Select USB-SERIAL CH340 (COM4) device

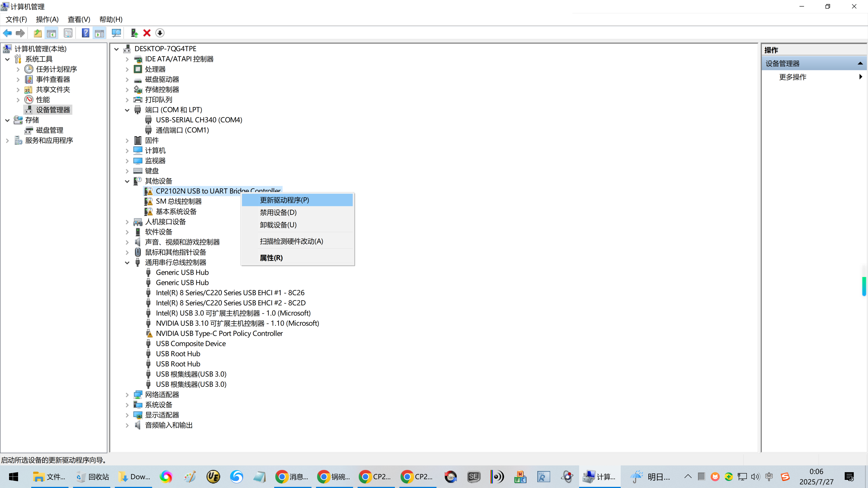[199, 120]
